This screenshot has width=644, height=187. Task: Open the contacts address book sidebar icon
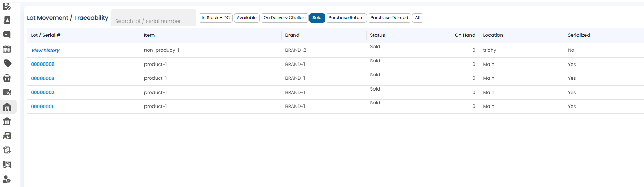pyautogui.click(x=7, y=20)
